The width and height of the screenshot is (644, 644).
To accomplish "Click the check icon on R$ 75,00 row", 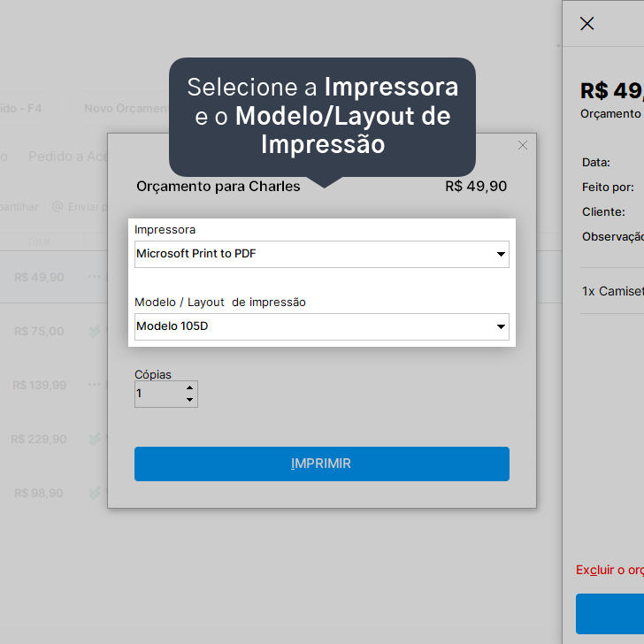I will click(x=95, y=331).
